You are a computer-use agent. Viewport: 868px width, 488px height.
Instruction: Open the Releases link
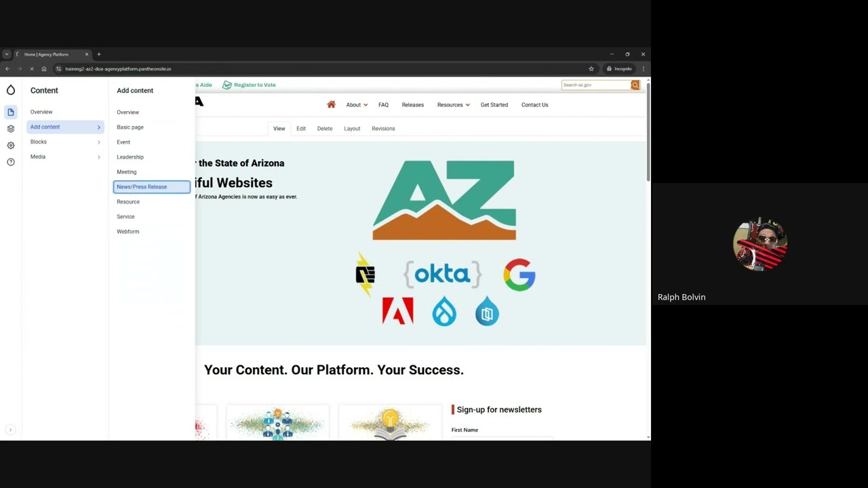point(413,104)
